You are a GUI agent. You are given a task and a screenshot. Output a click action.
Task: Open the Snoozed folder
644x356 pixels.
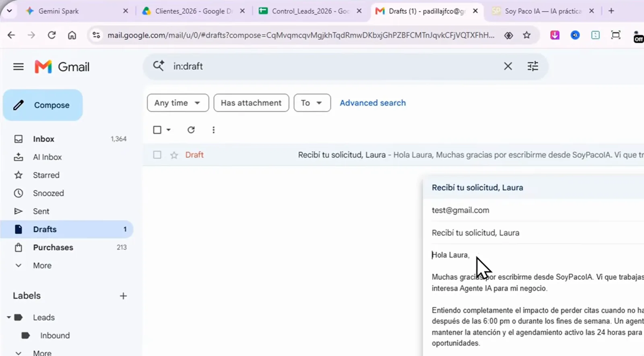point(67,193)
